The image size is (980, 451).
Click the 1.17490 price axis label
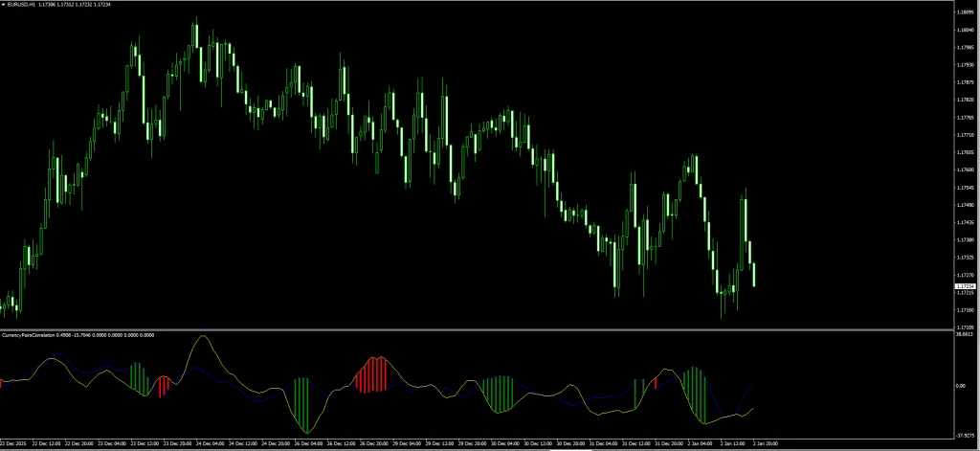pyautogui.click(x=966, y=205)
